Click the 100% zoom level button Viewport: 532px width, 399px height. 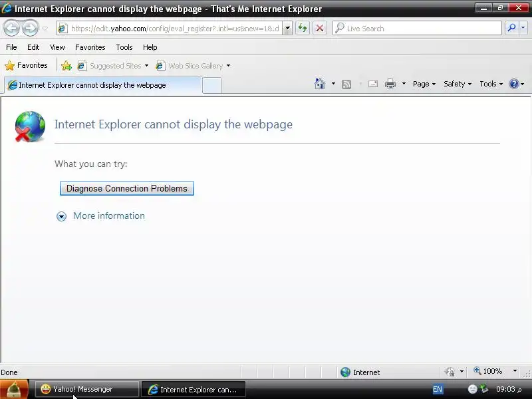(x=488, y=371)
